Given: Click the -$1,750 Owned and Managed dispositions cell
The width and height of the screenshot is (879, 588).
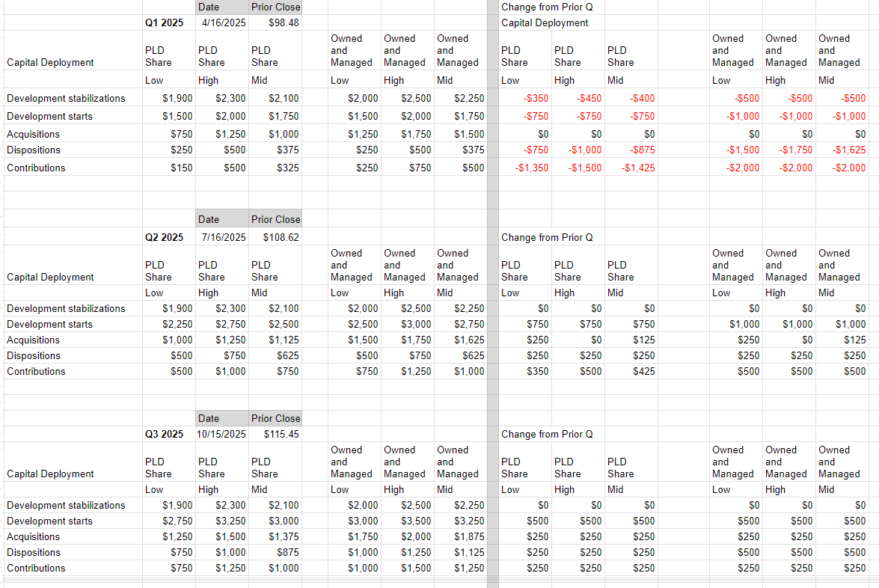Looking at the screenshot, I should pos(788,150).
